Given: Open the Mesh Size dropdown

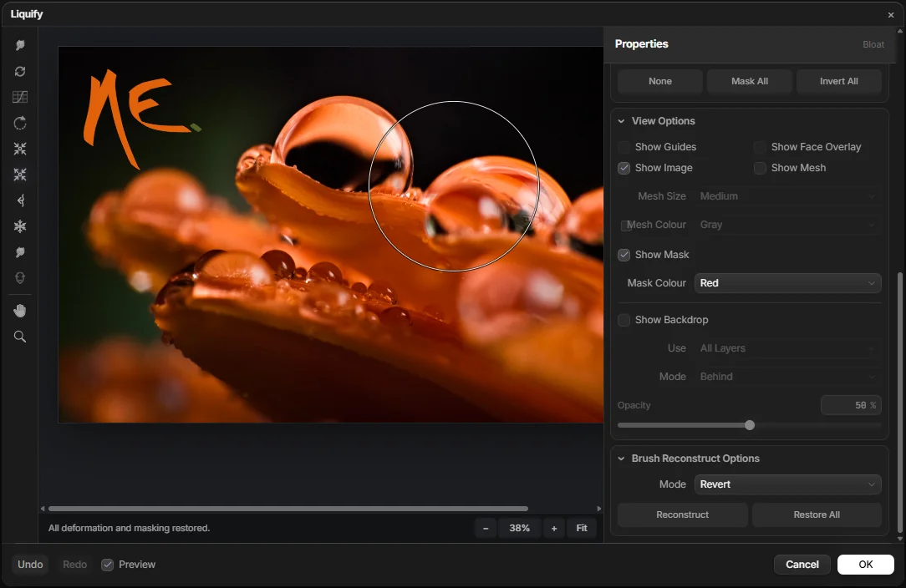Looking at the screenshot, I should (787, 196).
